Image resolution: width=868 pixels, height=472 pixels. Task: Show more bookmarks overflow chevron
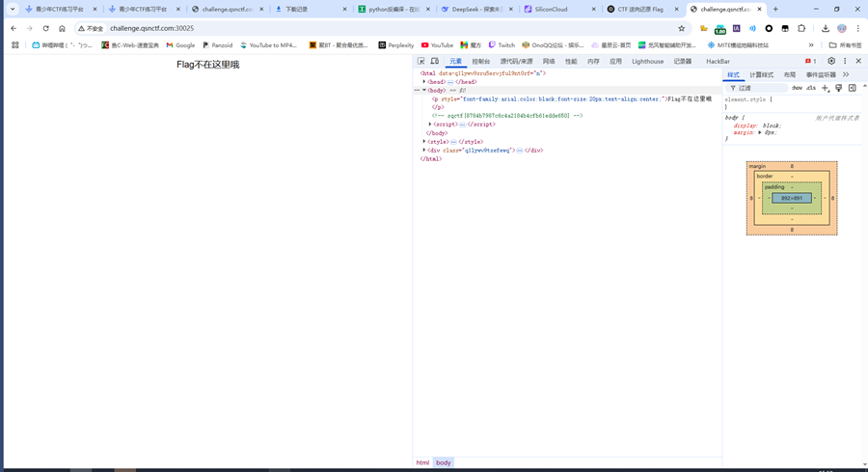(811, 45)
